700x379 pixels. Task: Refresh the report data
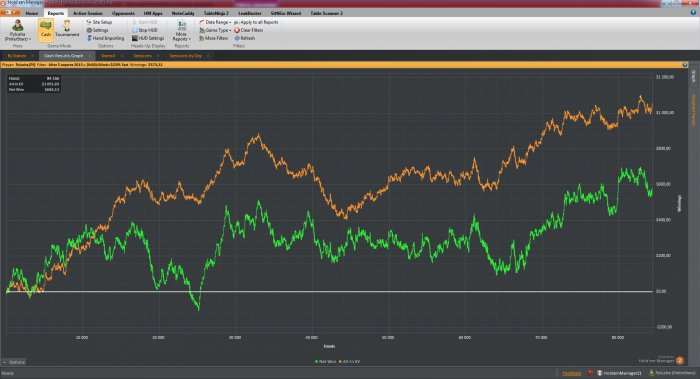[245, 38]
